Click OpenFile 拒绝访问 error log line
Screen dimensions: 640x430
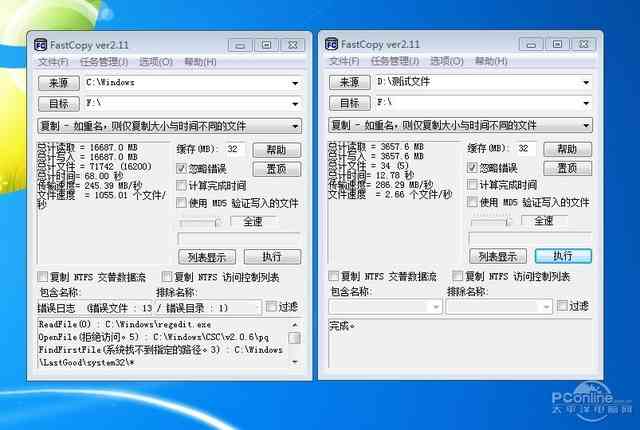coord(154,337)
